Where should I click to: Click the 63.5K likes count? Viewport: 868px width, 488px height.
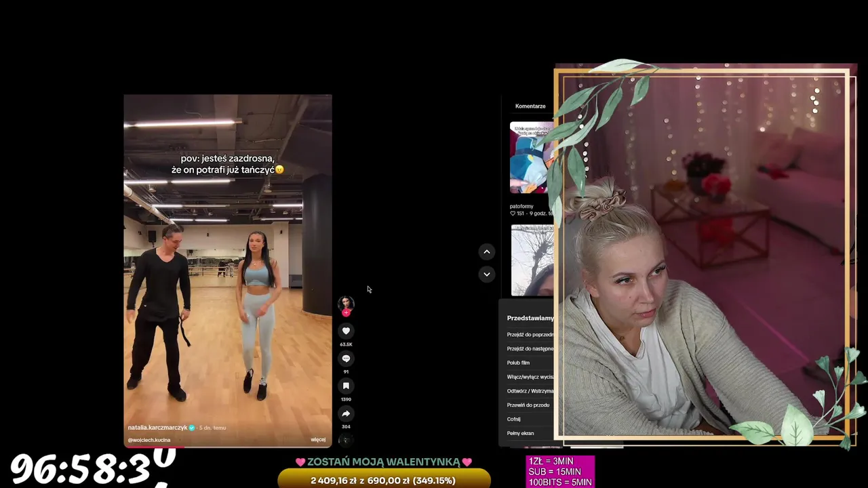tap(346, 344)
